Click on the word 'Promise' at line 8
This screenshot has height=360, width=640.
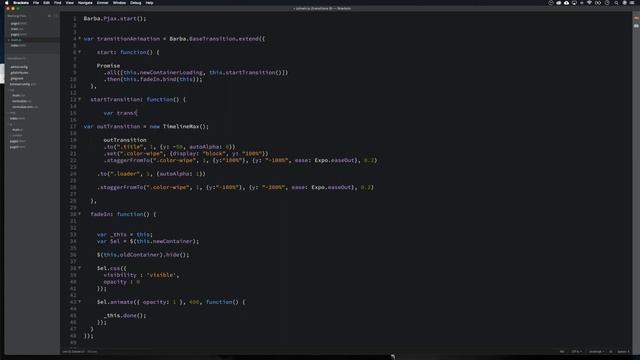[108, 66]
